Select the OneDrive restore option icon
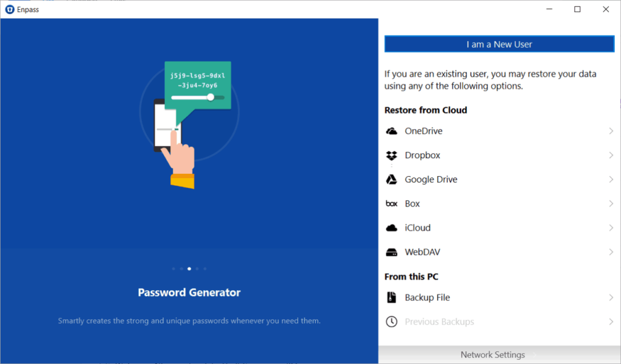The height and width of the screenshot is (364, 621). tap(391, 131)
